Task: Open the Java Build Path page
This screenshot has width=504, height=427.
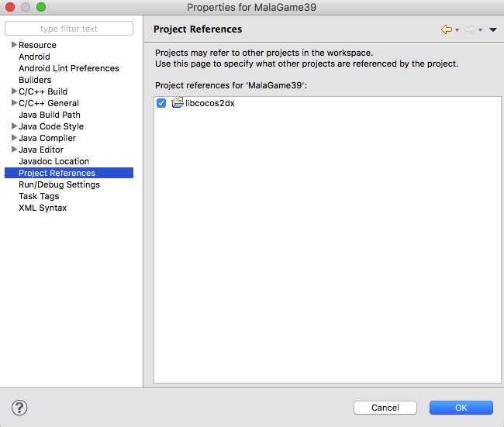Action: click(x=50, y=115)
